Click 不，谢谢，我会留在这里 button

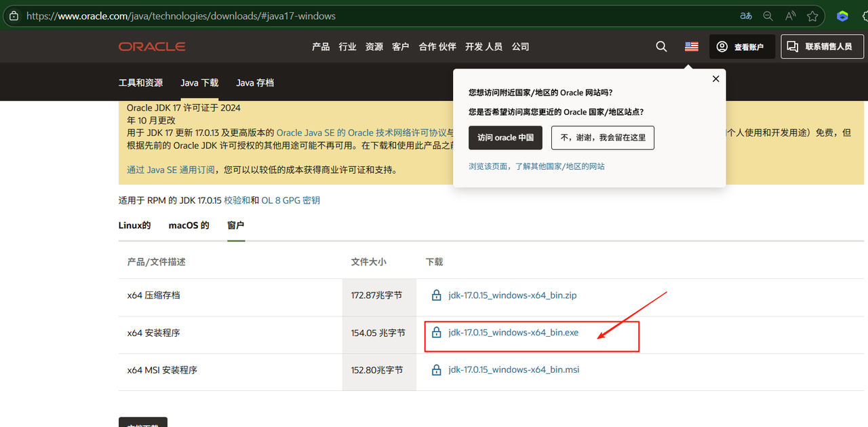point(602,137)
